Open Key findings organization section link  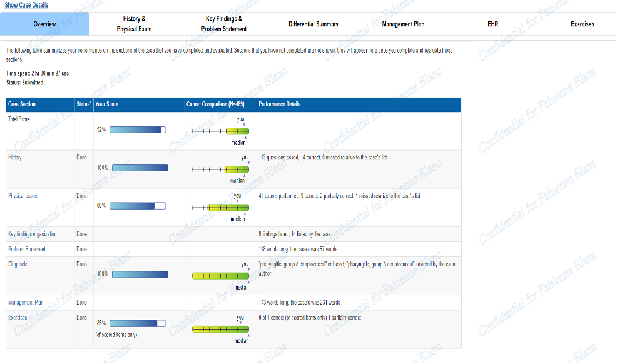[x=33, y=234]
